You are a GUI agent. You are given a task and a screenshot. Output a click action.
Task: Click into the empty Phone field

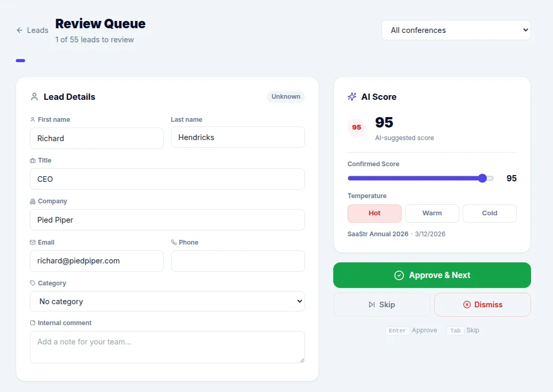[238, 261]
